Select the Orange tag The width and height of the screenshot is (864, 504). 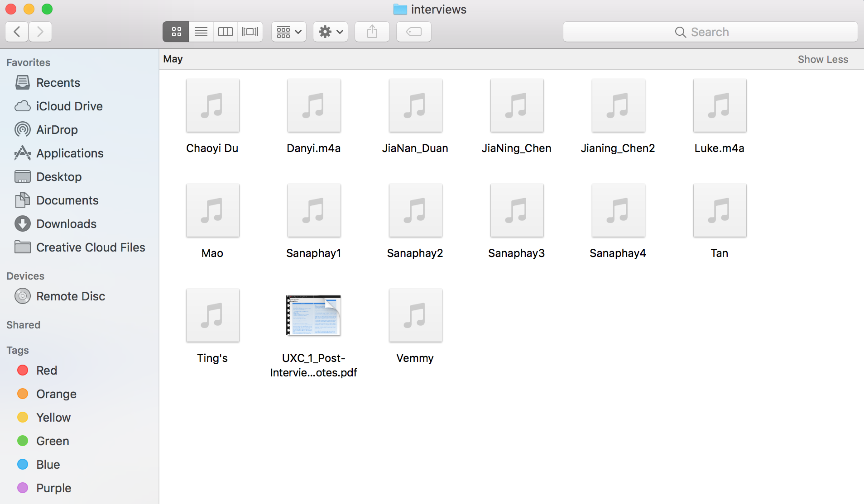click(x=79, y=394)
